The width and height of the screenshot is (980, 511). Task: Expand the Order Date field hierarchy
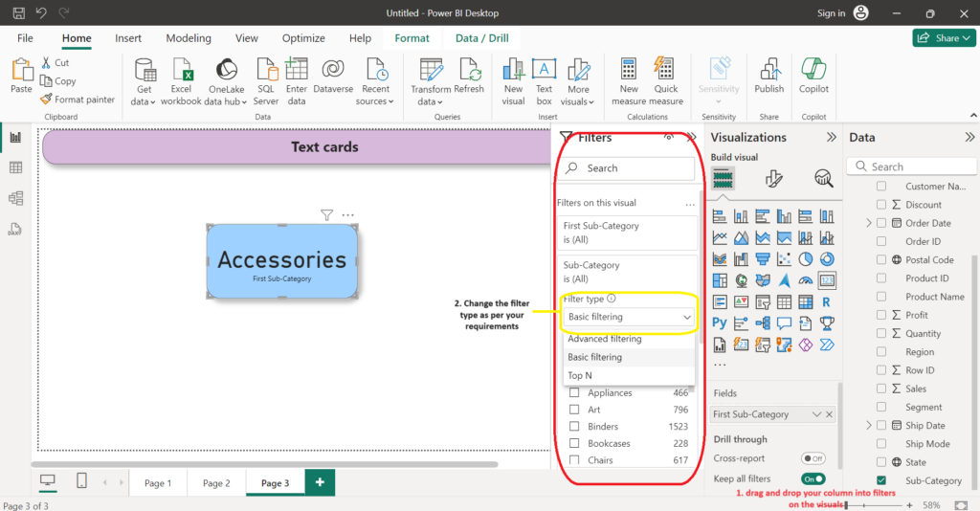click(869, 223)
